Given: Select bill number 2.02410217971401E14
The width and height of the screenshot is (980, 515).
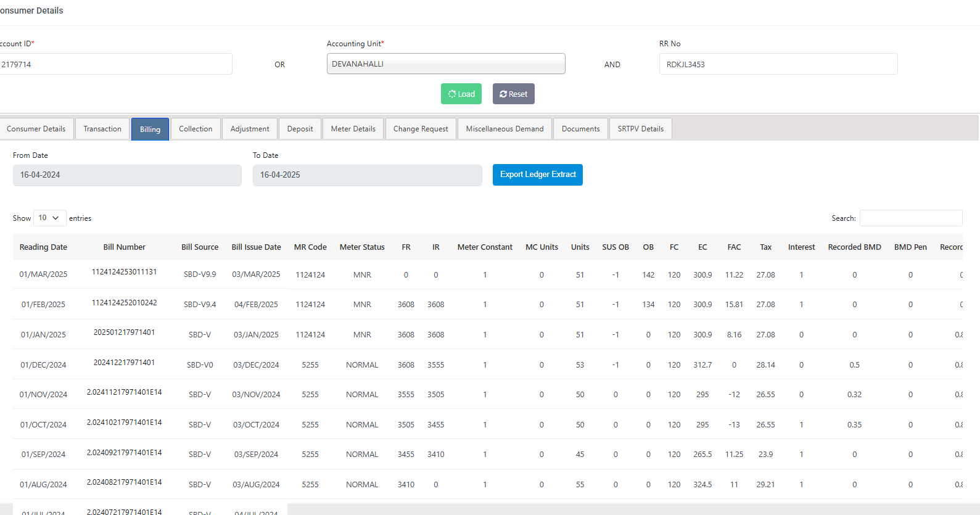Looking at the screenshot, I should (x=124, y=422).
